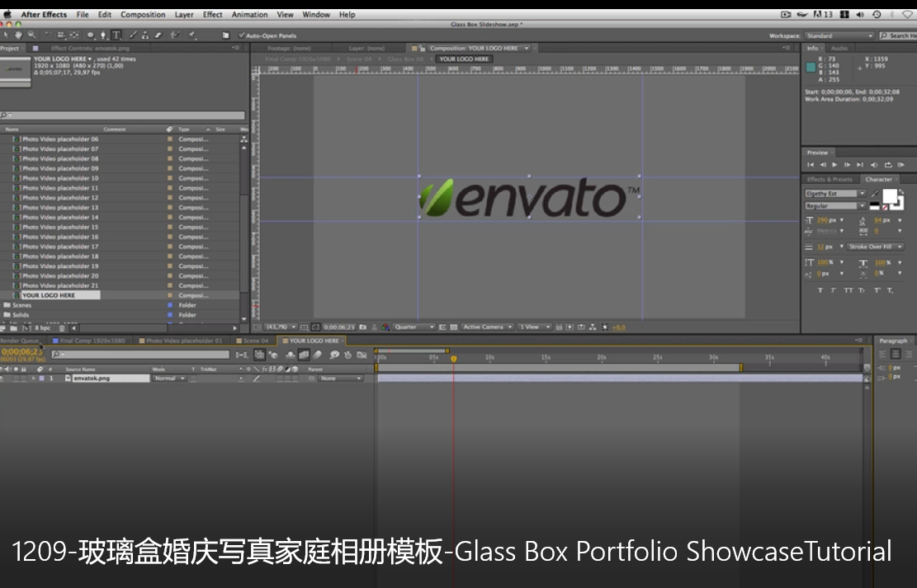Click the show channel RGB icon
917x588 pixels.
tap(385, 327)
